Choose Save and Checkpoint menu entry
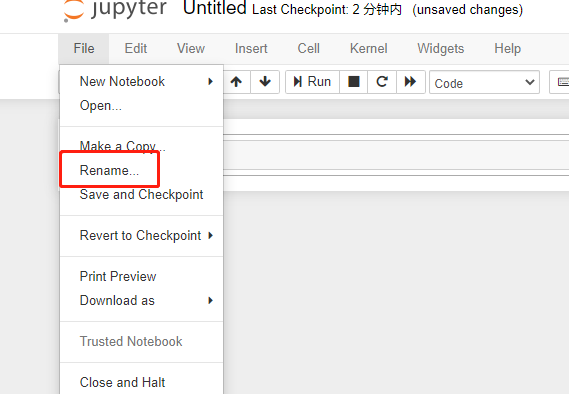 click(142, 195)
